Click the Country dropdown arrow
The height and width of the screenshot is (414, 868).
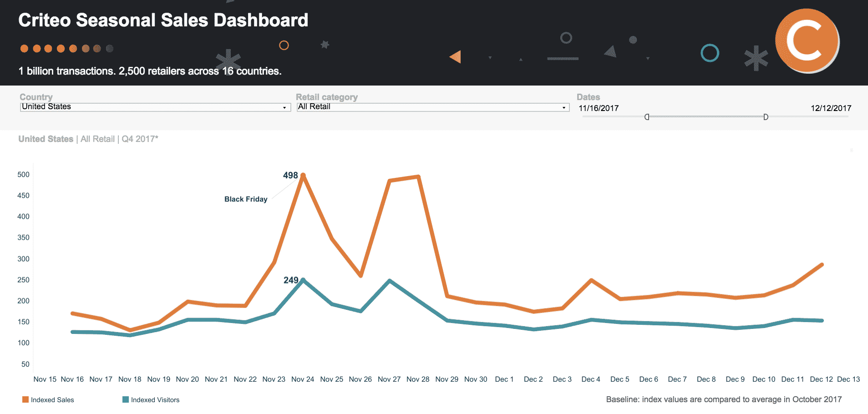[284, 108]
